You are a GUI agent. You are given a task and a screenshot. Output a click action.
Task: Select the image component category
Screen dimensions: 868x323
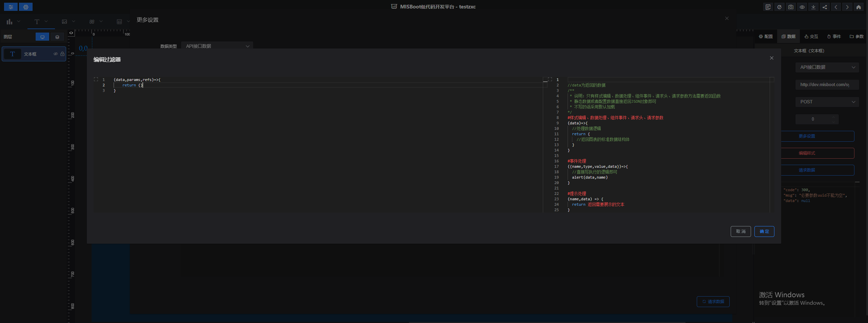[x=64, y=22]
